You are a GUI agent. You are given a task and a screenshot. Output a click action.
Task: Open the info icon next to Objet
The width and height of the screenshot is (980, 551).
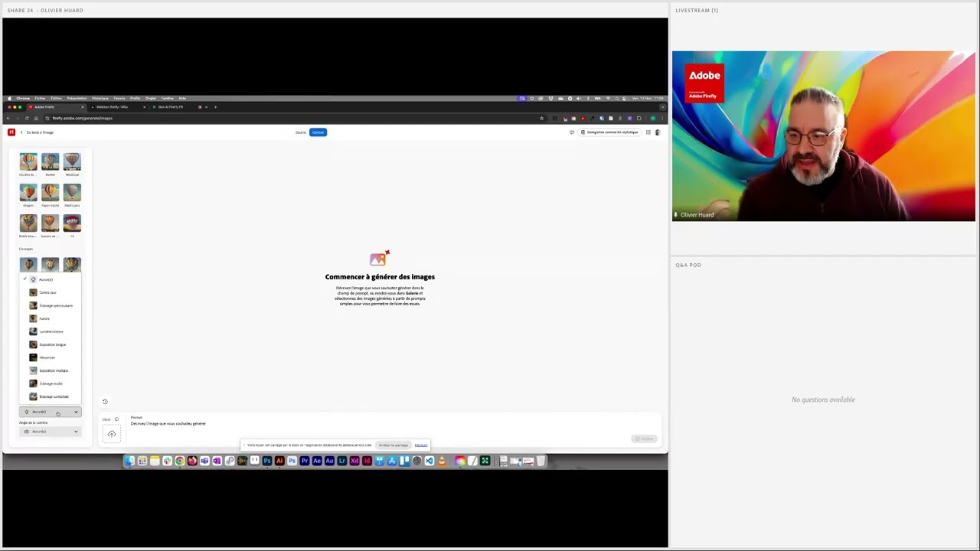tap(116, 419)
